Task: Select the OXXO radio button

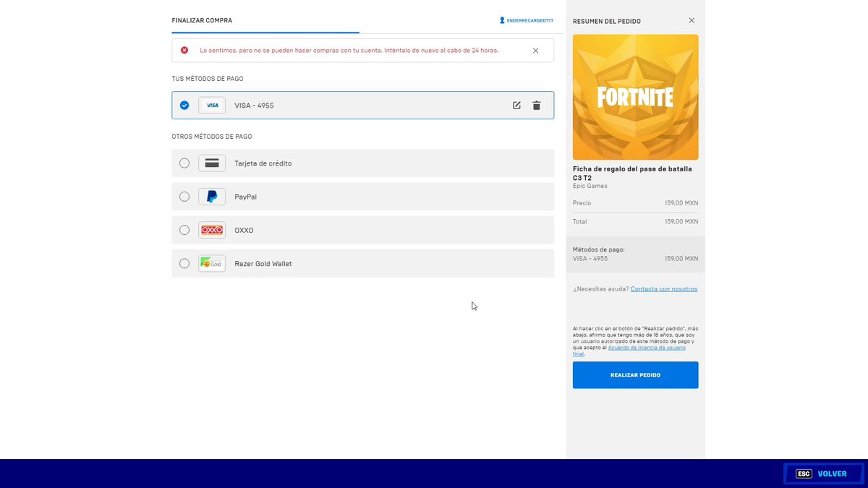Action: click(184, 230)
